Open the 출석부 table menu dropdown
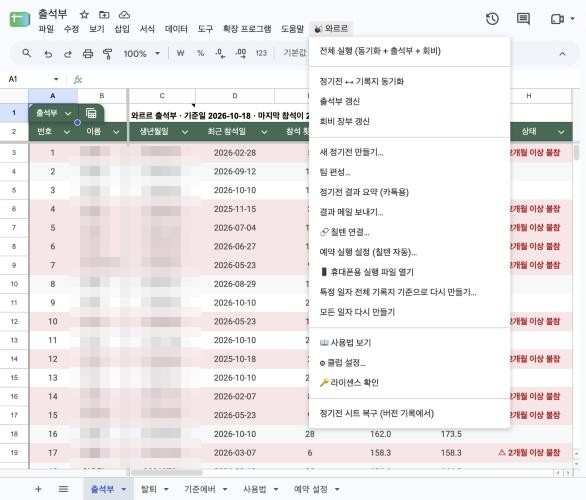Viewport: 586px width, 500px height. click(x=68, y=113)
